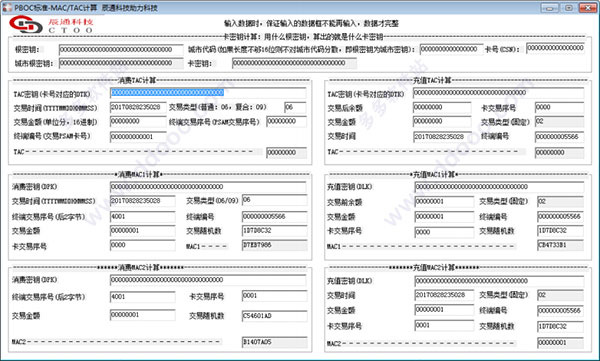Focus 交易金额 field in 消费MAC1计算

(143, 231)
